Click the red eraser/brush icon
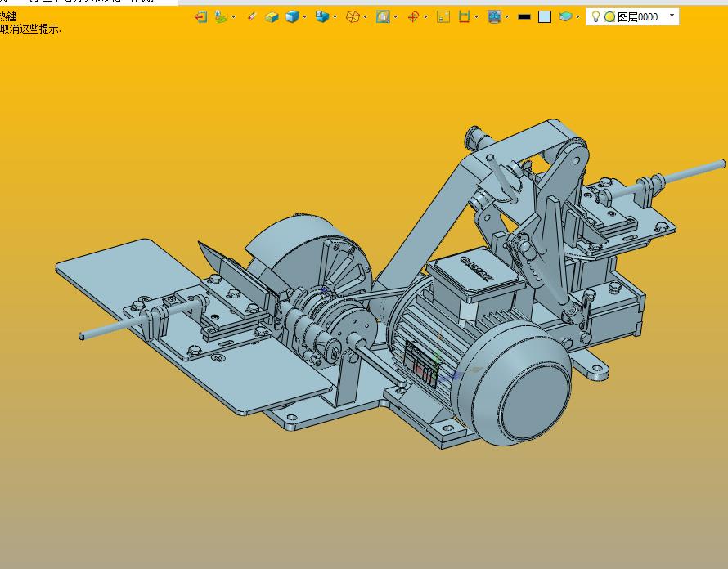The image size is (728, 569). coord(252,17)
